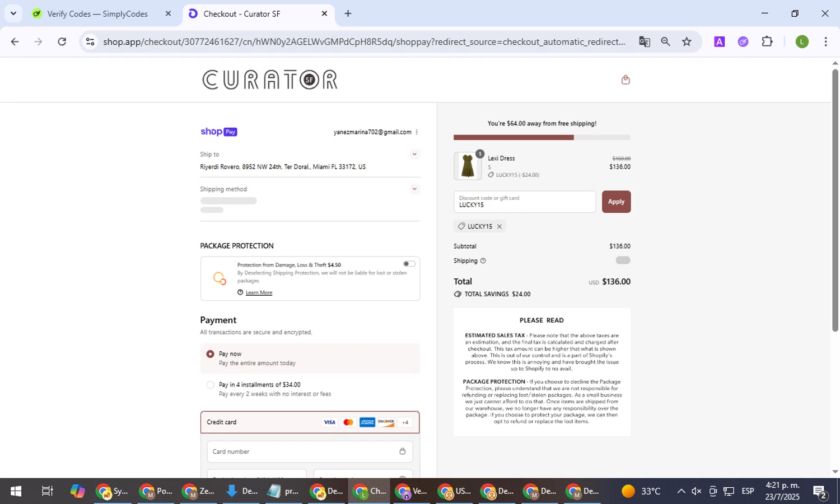840x504 pixels.
Task: Remove the applied LUCKY15 discount tag
Action: tap(499, 226)
